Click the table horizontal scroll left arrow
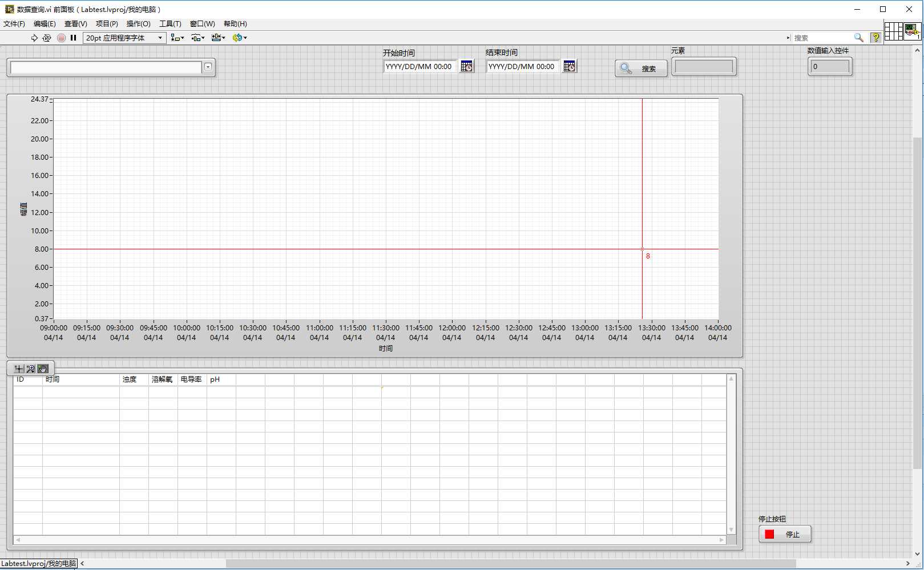The image size is (924, 570). pyautogui.click(x=18, y=540)
